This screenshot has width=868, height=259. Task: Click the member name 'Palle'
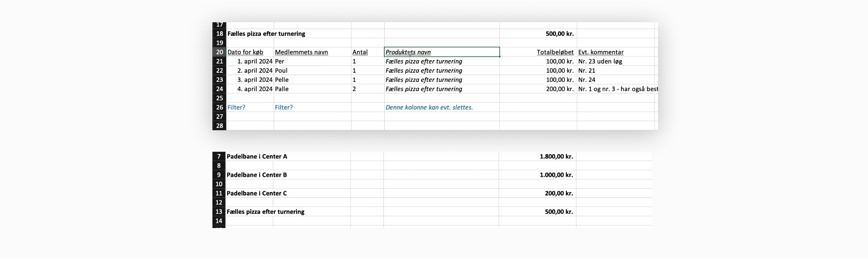tap(282, 89)
